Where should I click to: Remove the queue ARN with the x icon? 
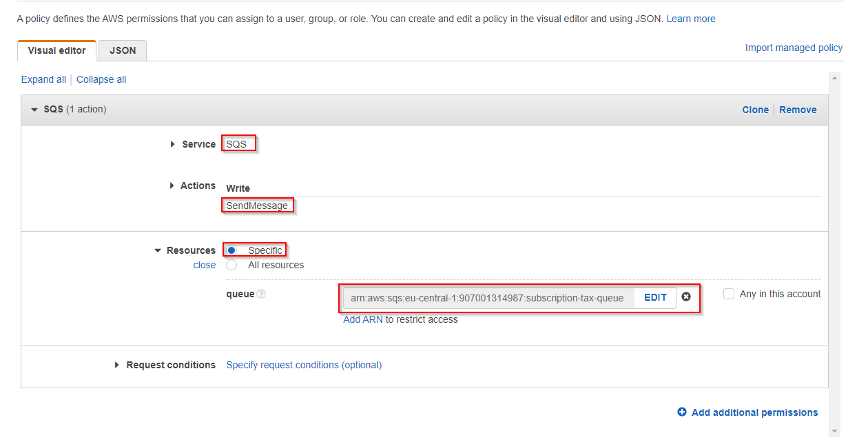click(x=686, y=297)
